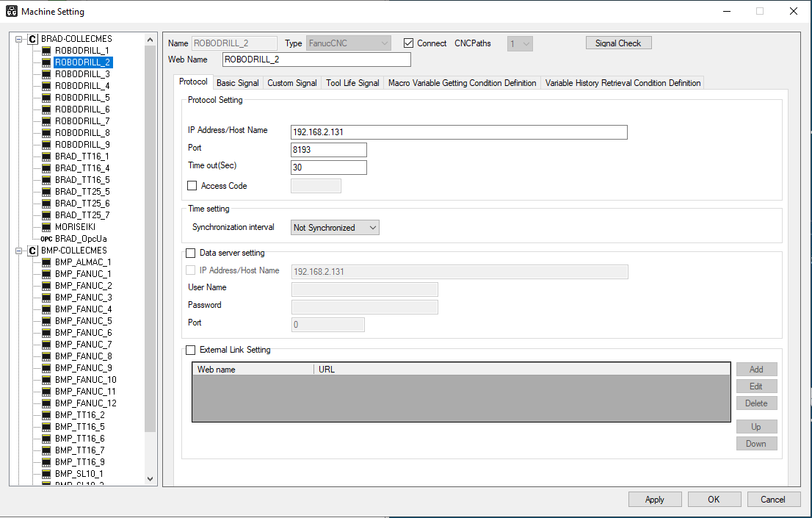The image size is (812, 518).
Task: Click the BMP_TT16_9 machine icon
Action: click(46, 462)
